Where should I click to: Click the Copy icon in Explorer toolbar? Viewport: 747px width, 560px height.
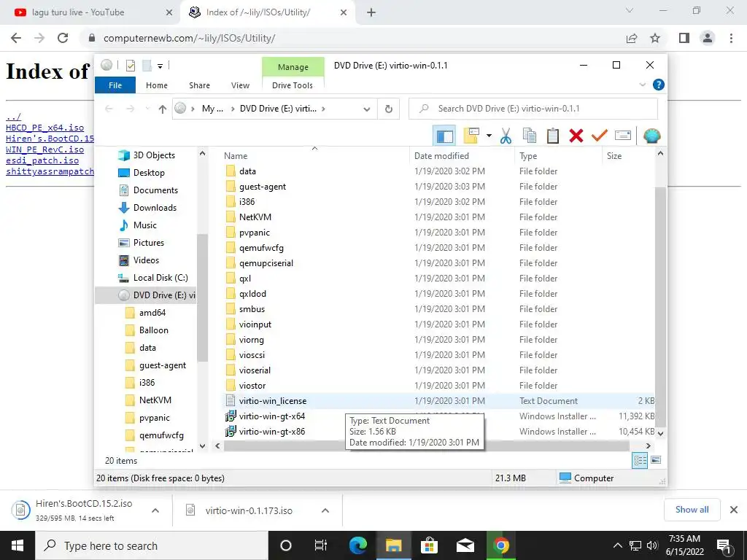click(530, 136)
